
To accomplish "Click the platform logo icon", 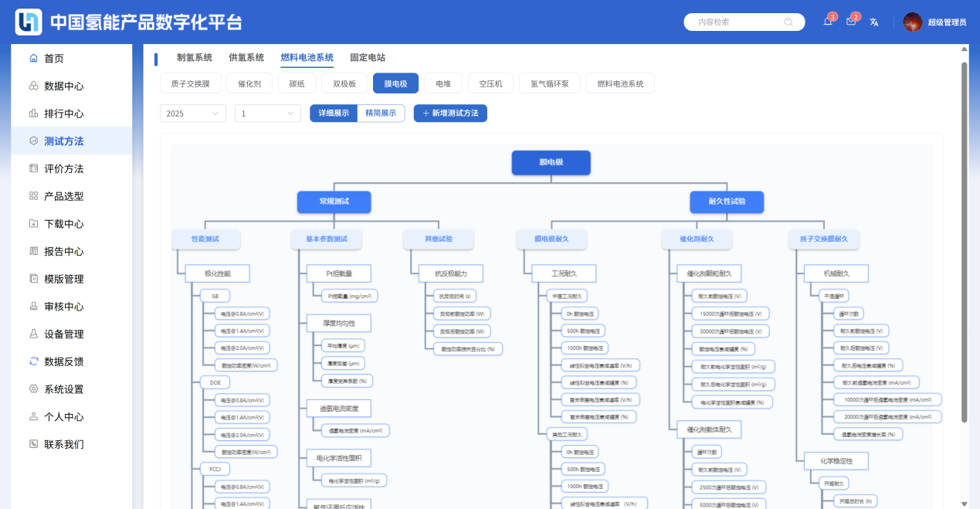I will point(29,22).
